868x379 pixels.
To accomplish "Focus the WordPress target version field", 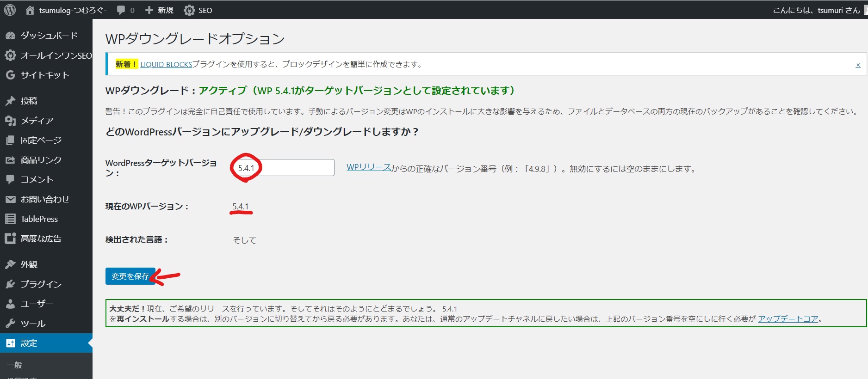I will coord(283,167).
